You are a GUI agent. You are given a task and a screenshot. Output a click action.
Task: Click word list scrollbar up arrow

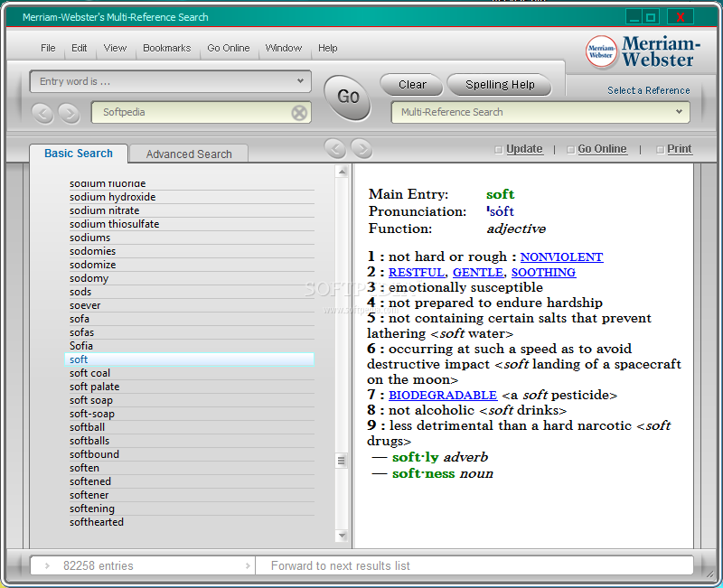coord(342,172)
